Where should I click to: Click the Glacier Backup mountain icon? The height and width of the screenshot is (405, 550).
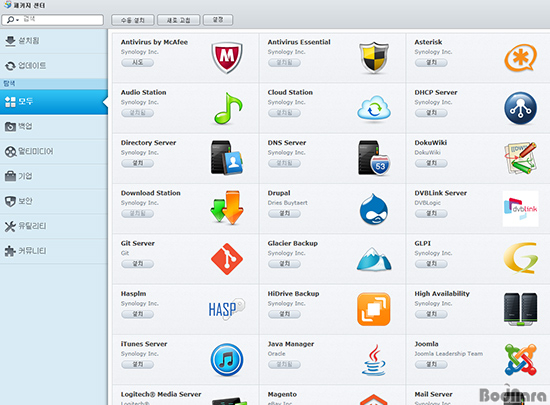coord(374,259)
